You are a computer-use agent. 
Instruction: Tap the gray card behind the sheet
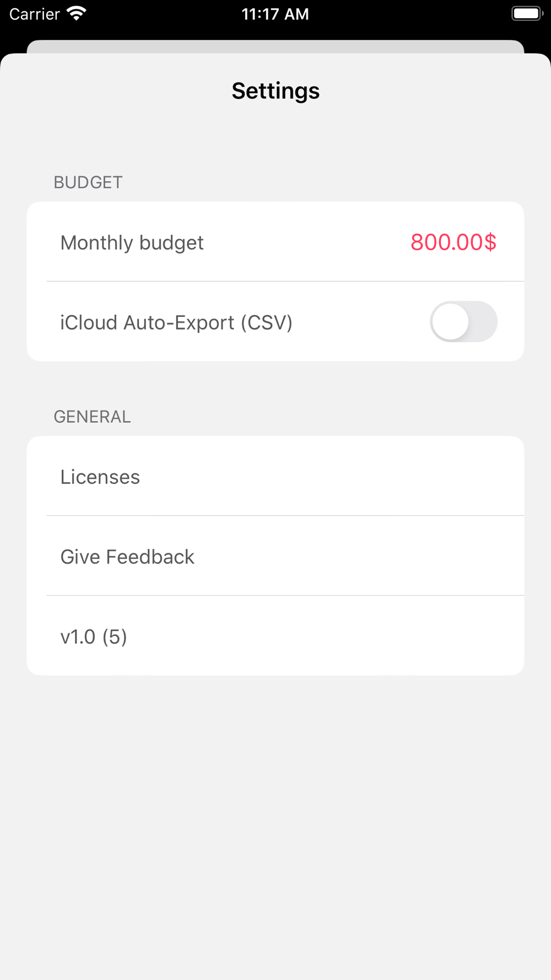[275, 46]
